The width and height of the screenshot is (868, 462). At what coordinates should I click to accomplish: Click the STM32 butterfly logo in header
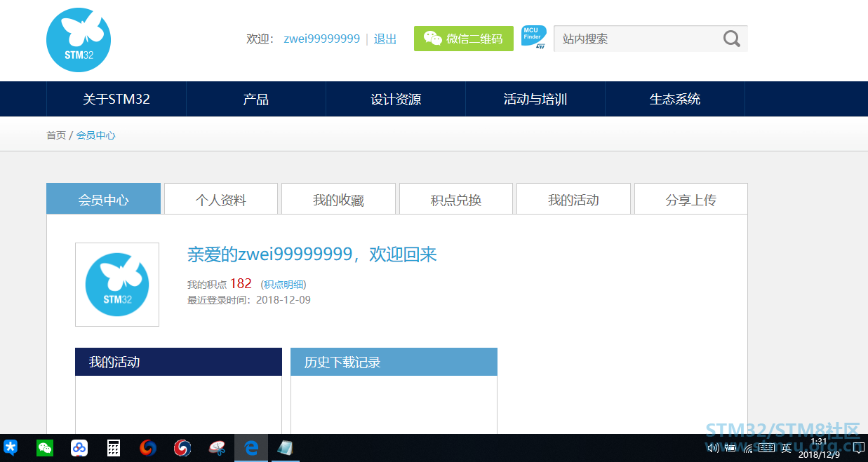79,40
